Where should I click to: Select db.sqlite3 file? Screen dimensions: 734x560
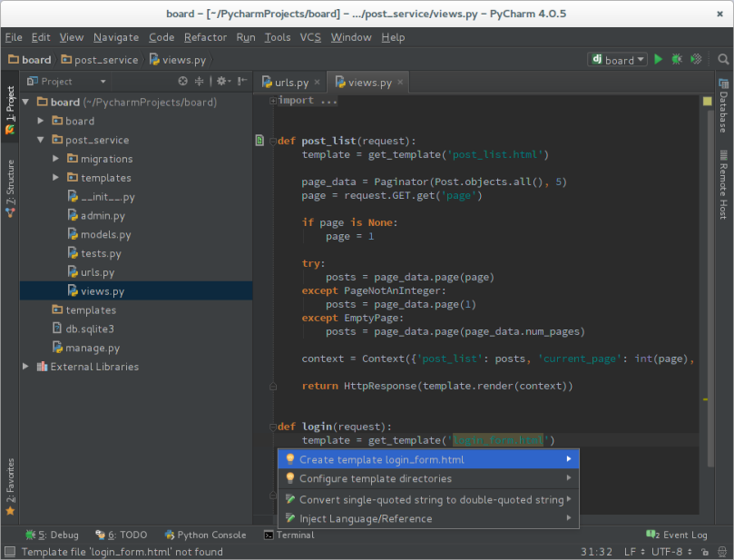tap(83, 329)
